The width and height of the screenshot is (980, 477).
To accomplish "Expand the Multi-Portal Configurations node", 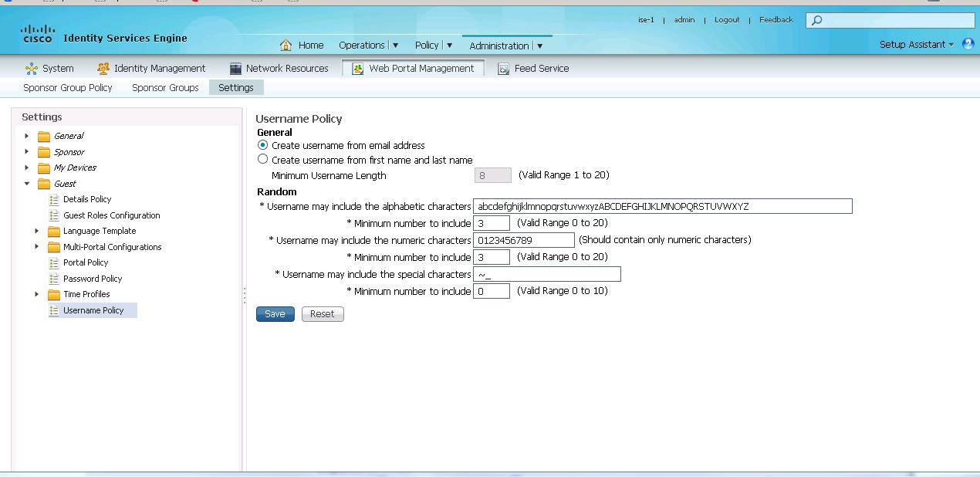I will tap(36, 247).
